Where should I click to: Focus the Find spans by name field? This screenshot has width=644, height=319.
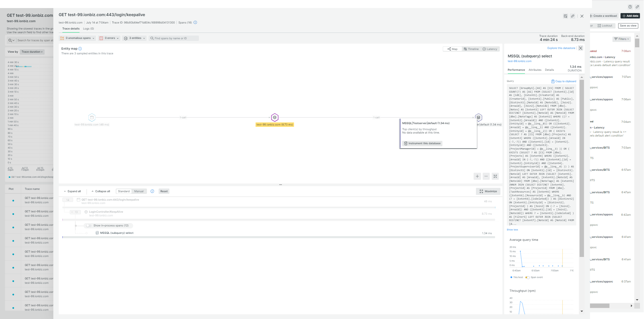click(174, 38)
